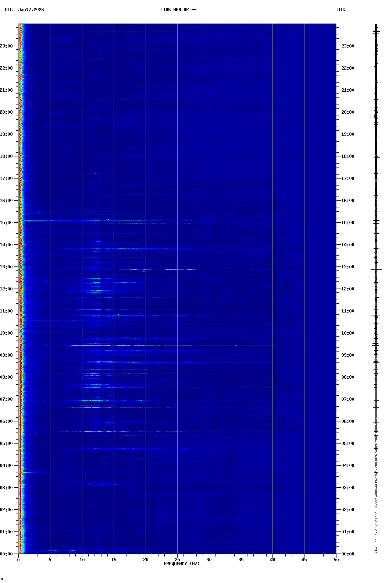Click the 23:00 time label on left axis
Screen dimensions: 392x583
(7, 46)
